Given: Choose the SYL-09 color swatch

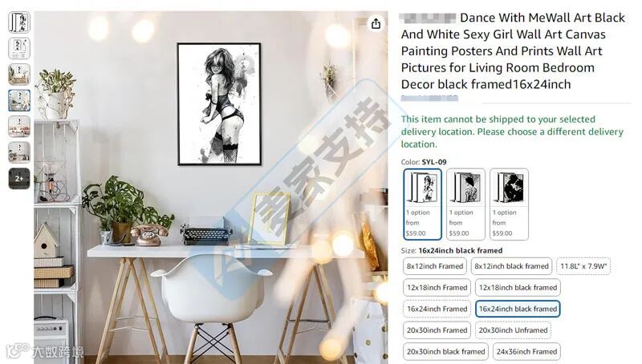Looking at the screenshot, I should point(423,204).
